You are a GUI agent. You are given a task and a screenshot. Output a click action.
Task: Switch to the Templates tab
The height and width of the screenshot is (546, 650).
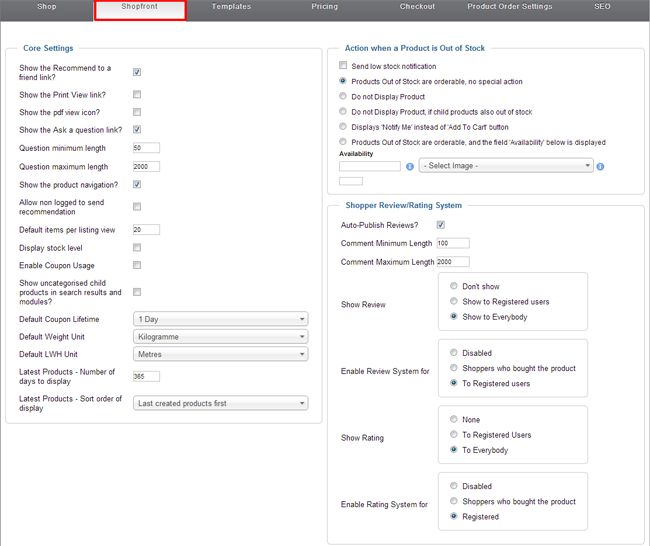[231, 7]
